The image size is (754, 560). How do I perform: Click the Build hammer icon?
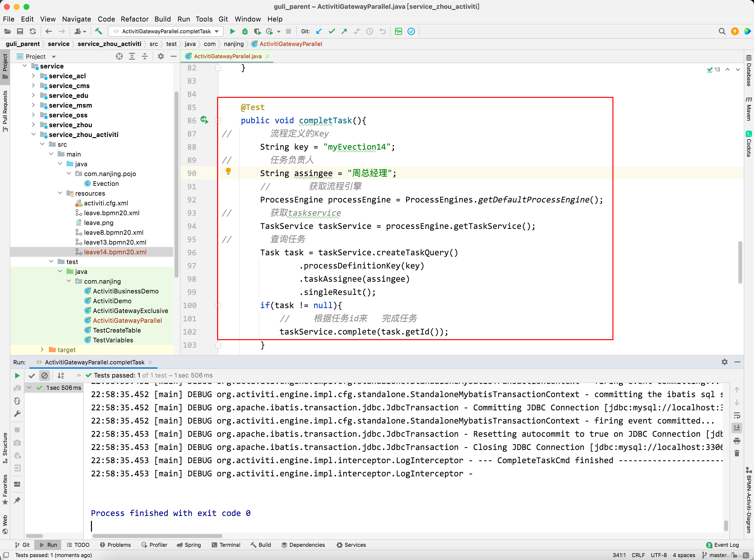98,32
